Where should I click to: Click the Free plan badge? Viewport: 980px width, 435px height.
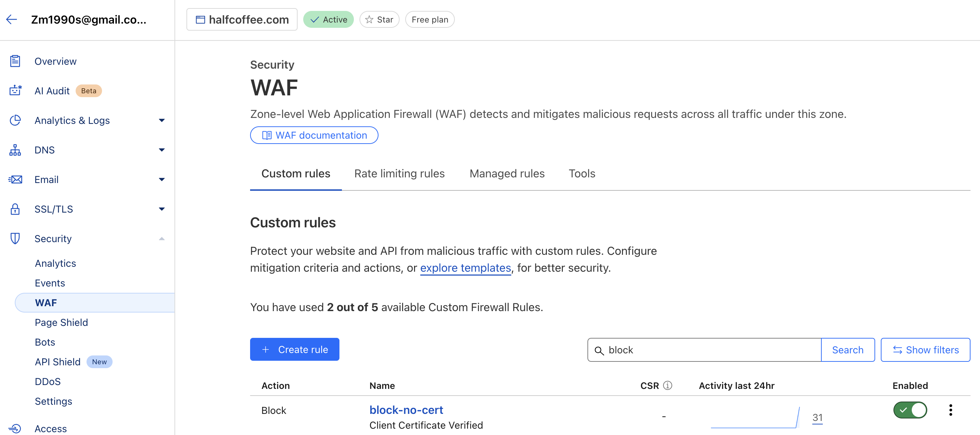[429, 19]
